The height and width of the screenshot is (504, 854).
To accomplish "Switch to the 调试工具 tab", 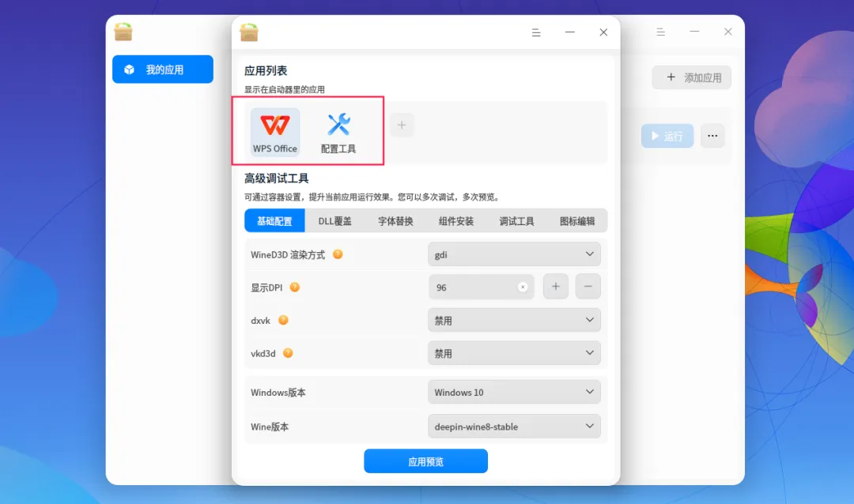I will (516, 220).
